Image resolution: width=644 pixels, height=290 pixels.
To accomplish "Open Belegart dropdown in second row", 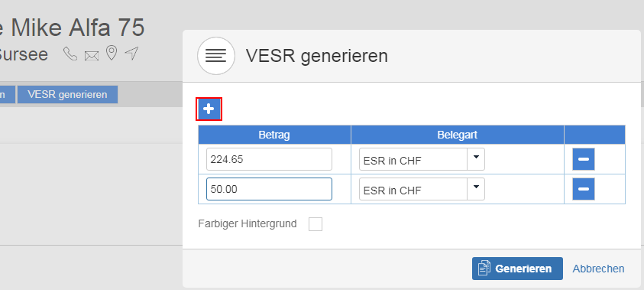I will [x=422, y=189].
